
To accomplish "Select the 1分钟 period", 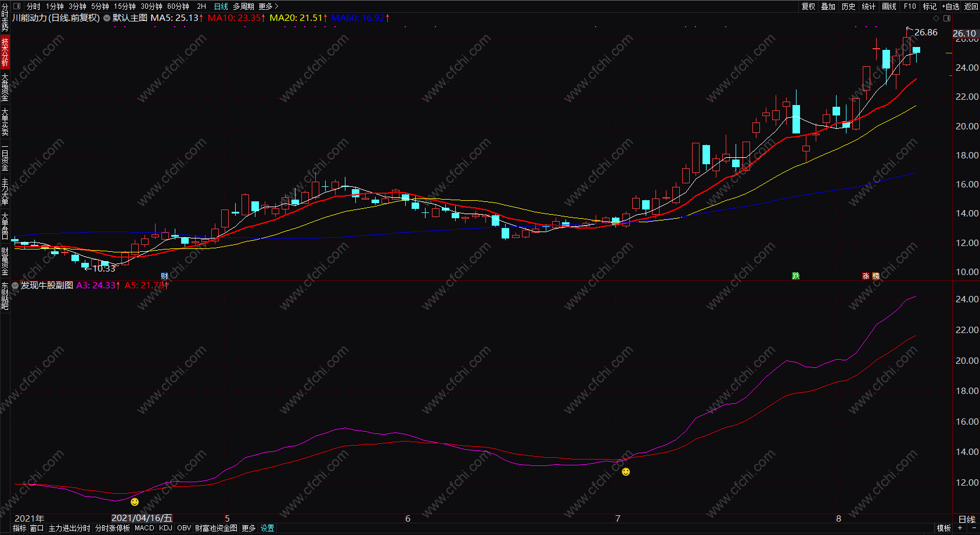I will (55, 6).
